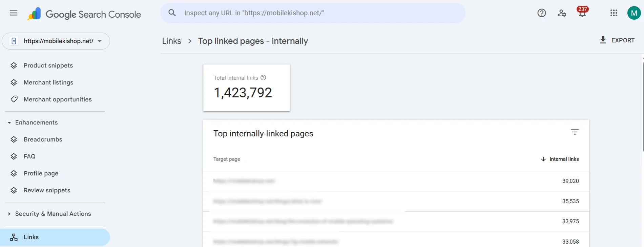Click the search magnifier in the inspect bar
This screenshot has height=247, width=644.
click(x=172, y=13)
